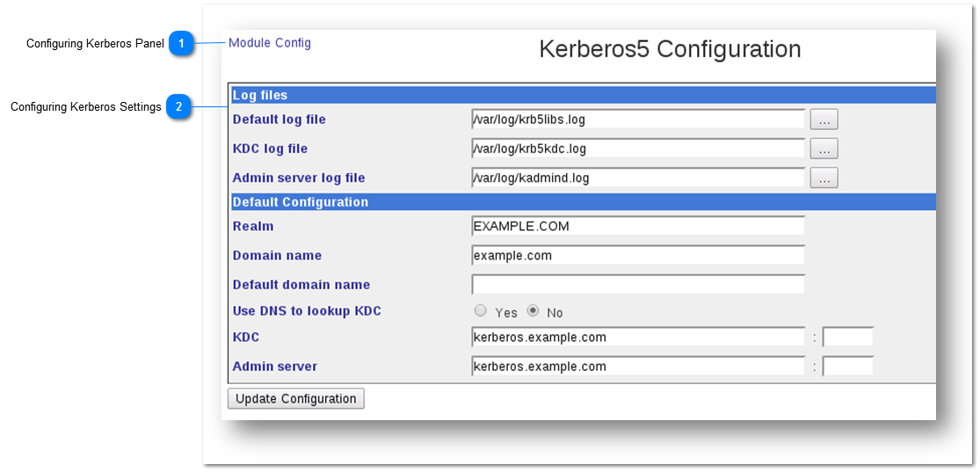Browse for the Default log file
The width and height of the screenshot is (980, 472).
824,120
